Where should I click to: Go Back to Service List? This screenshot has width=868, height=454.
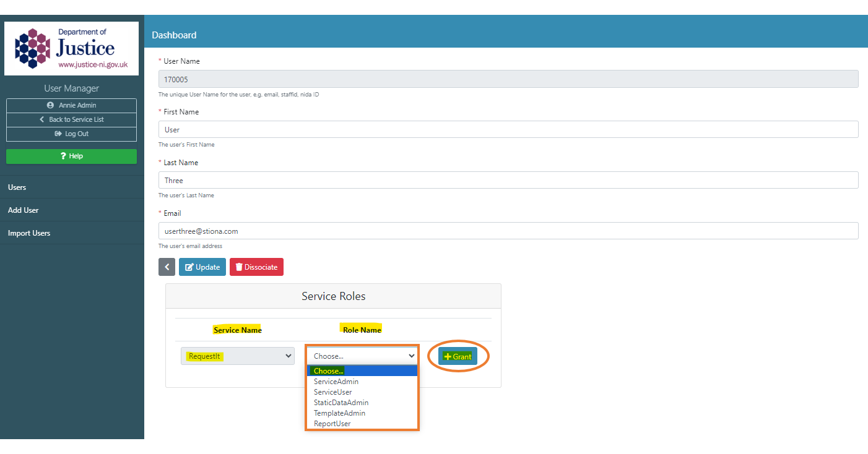point(71,119)
